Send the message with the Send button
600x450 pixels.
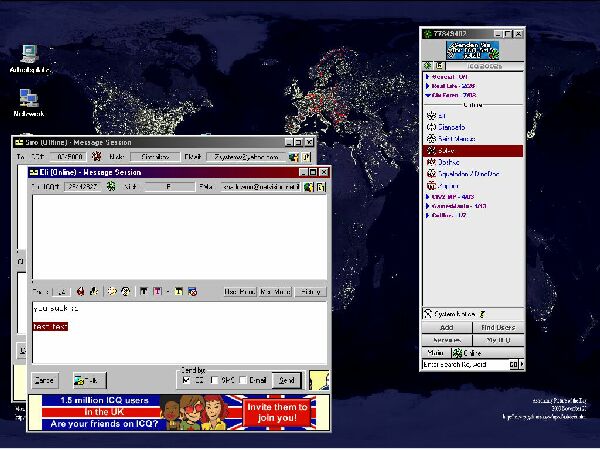coord(287,380)
